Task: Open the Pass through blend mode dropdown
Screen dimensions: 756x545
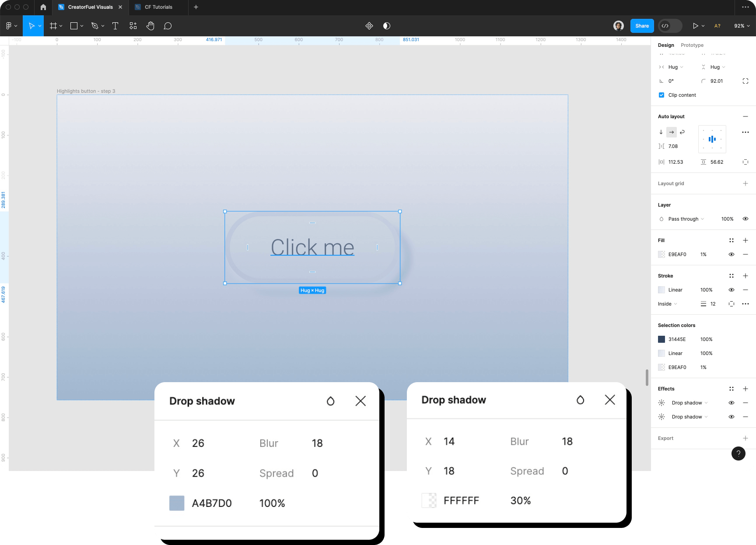Action: [685, 219]
